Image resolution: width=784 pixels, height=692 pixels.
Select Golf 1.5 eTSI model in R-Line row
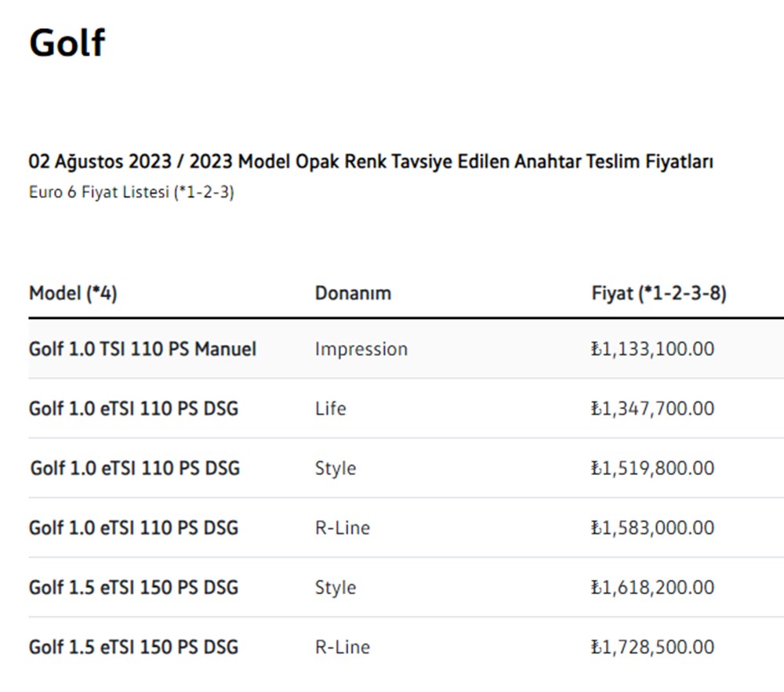point(133,647)
